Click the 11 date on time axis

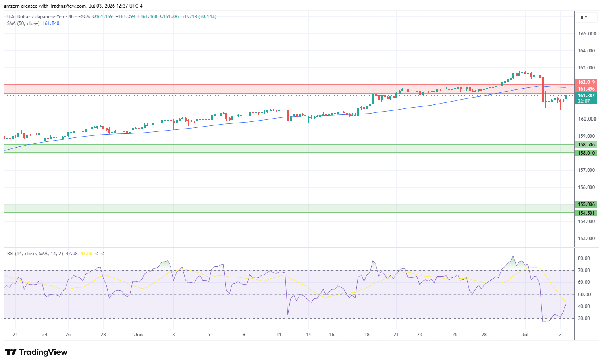pyautogui.click(x=279, y=335)
